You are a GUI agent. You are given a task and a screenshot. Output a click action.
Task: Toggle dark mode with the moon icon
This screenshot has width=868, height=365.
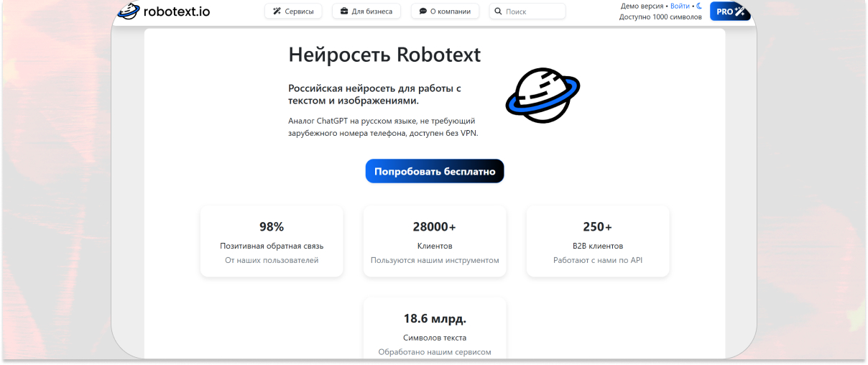click(x=699, y=6)
